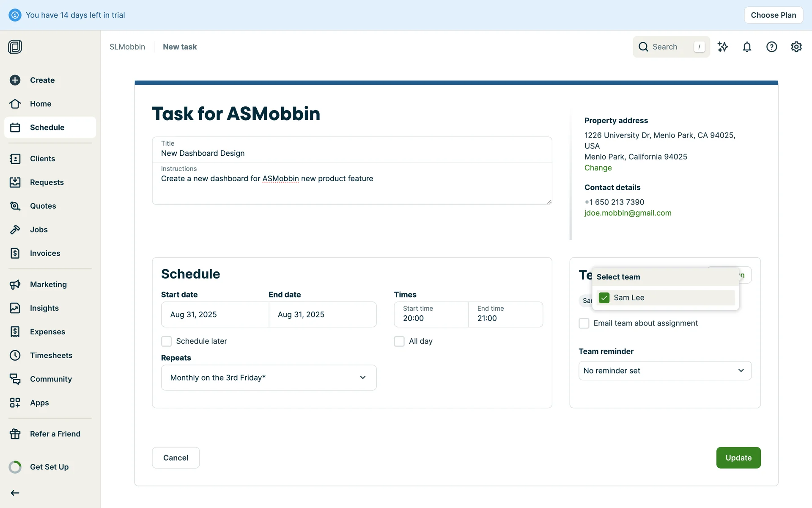Click the sparkle AI assistant icon
This screenshot has height=508, width=812.
[722, 47]
